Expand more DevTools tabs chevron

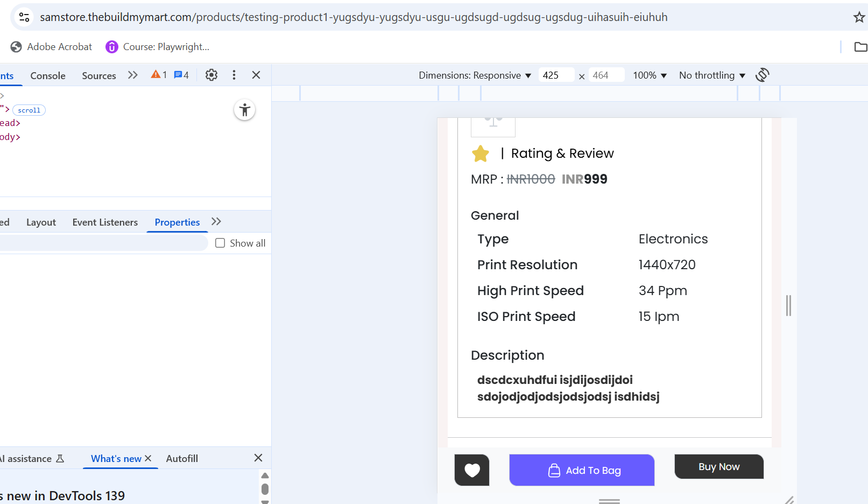pos(133,75)
